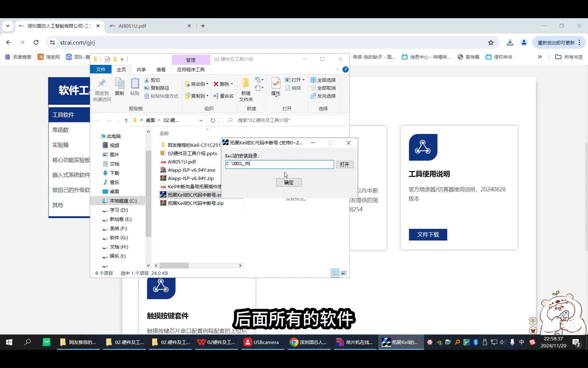Click Invert Selection (反向选择) in ribbon
588x368 pixels.
323,96
